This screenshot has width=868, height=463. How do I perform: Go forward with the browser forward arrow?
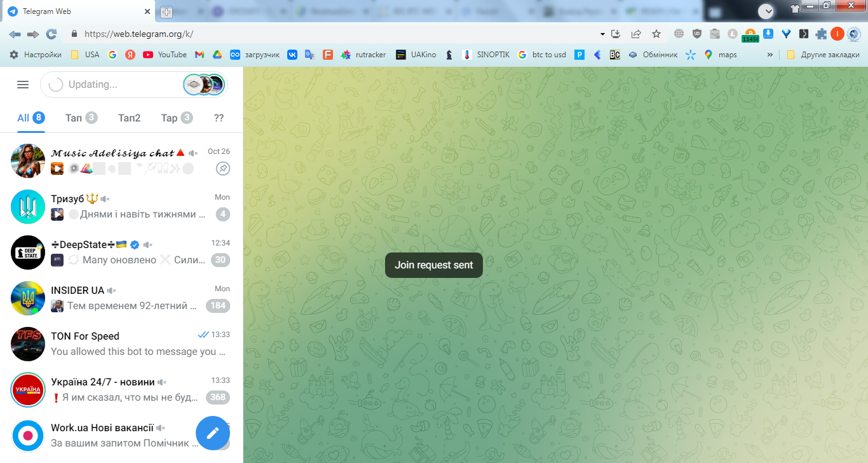point(33,34)
